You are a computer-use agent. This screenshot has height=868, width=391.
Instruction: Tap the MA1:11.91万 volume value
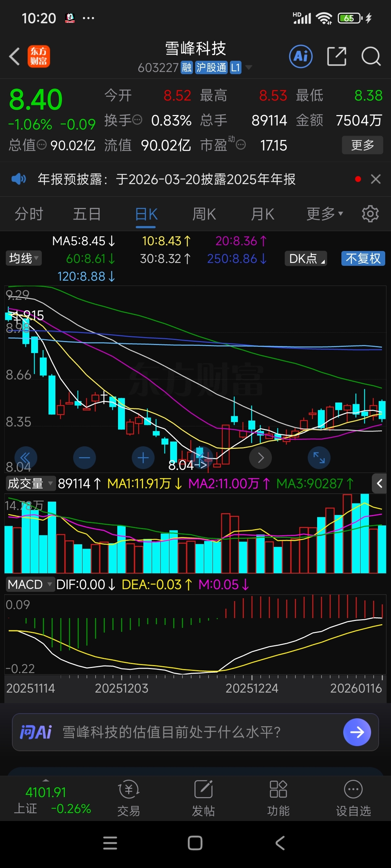(x=144, y=484)
